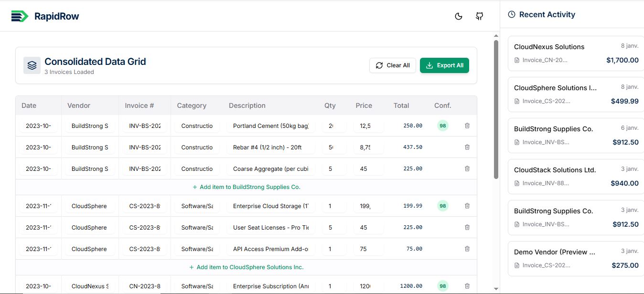
Task: Open the GitHub repository icon
Action: pyautogui.click(x=479, y=16)
